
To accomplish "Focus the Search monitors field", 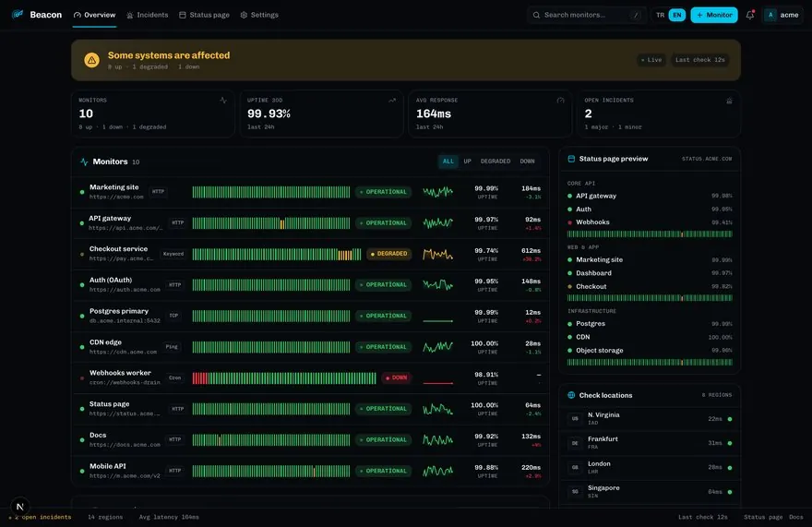I will [586, 15].
